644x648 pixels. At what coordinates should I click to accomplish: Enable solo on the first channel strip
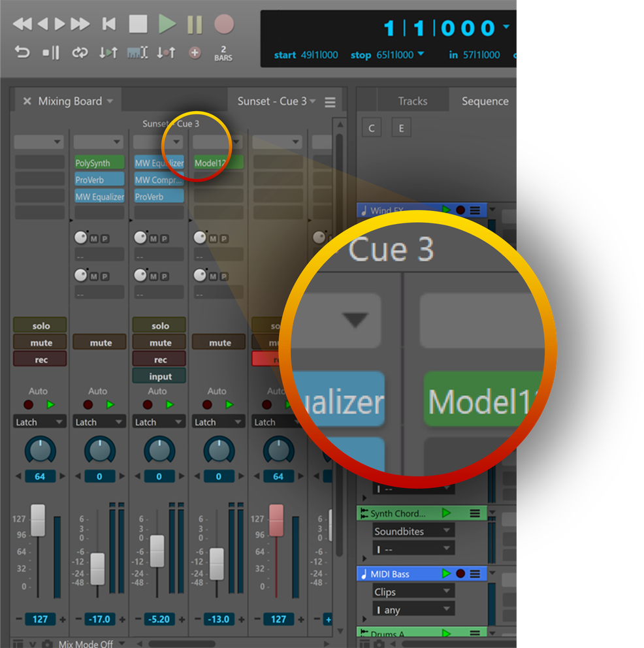coord(40,325)
